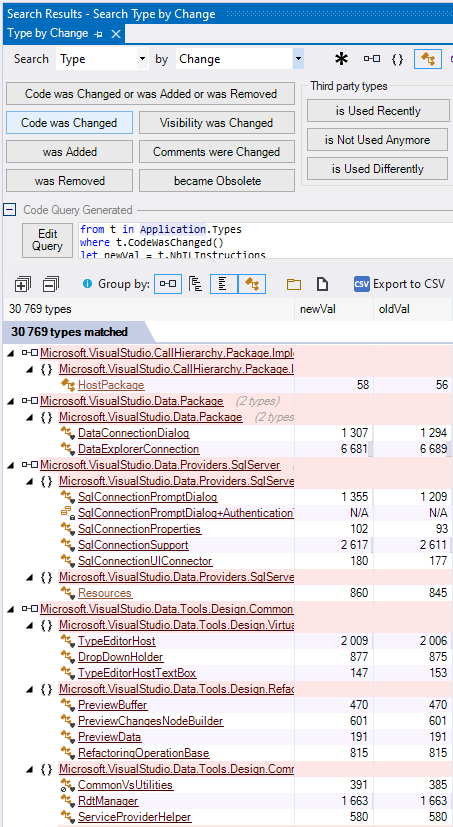Click the class icon beside RdtManager

(68, 801)
